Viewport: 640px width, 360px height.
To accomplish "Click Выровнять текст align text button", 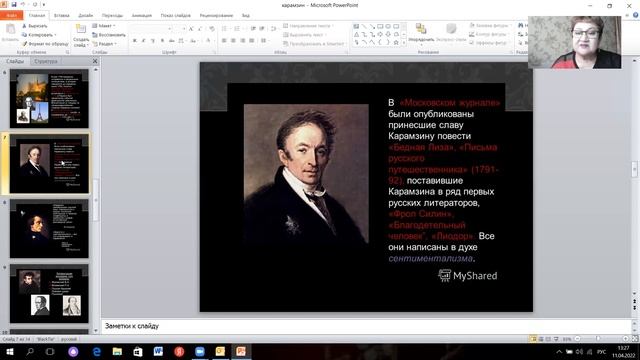I will 304,35.
